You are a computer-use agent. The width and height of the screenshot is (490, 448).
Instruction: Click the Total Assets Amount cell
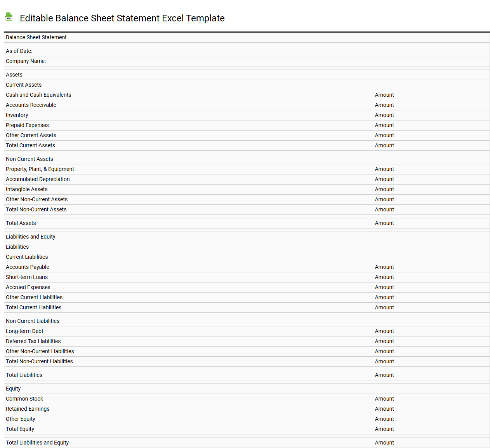tap(384, 223)
